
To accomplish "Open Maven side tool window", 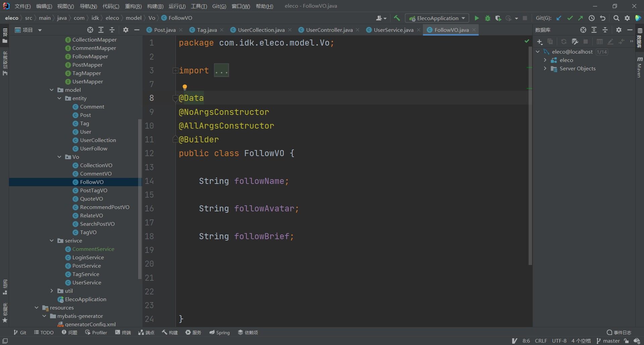I will pos(639,67).
